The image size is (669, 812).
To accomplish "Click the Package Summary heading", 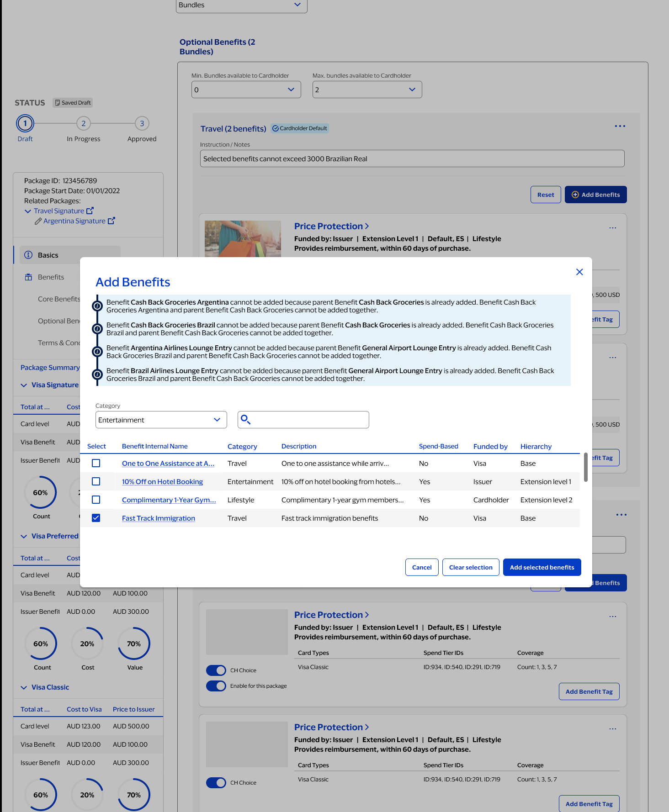I will tap(50, 368).
